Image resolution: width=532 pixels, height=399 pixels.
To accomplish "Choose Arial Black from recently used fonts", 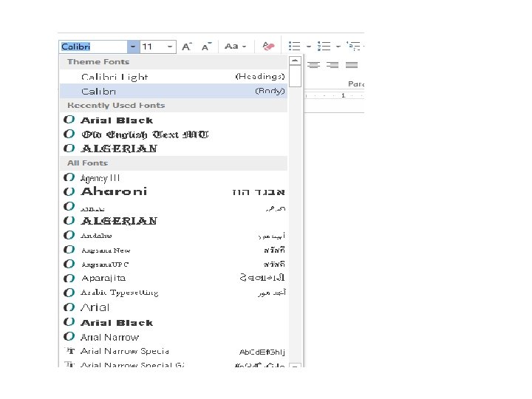I will coord(174,120).
